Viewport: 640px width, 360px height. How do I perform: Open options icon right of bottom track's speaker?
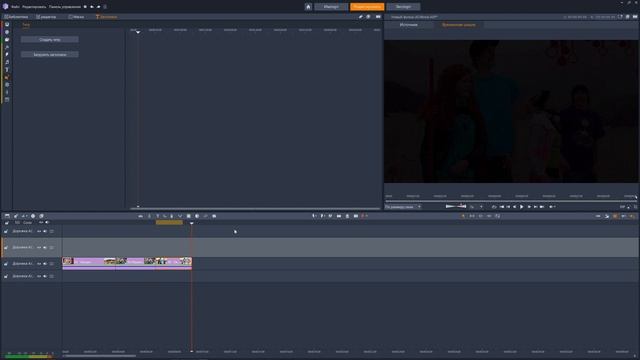(x=51, y=276)
